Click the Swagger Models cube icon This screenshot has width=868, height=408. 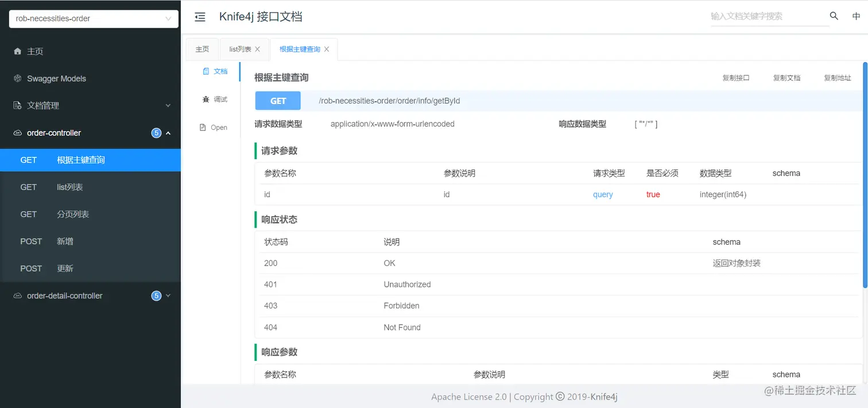18,79
